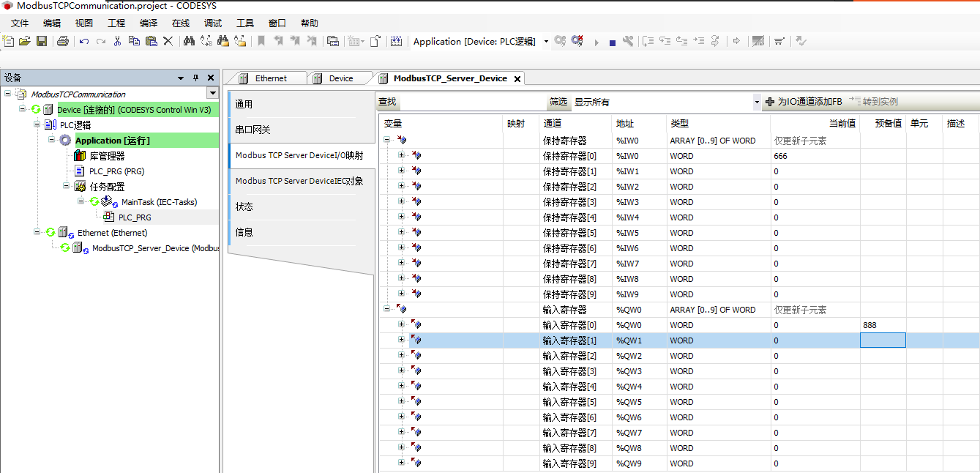Expand the 保持寄存器[0] row
This screenshot has width=980, height=473.
point(401,155)
